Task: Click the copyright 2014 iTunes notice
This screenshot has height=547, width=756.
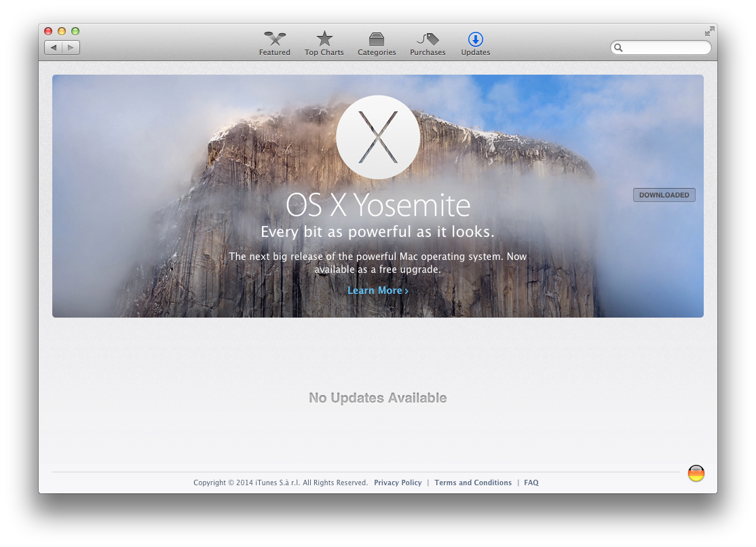Action: click(x=280, y=483)
